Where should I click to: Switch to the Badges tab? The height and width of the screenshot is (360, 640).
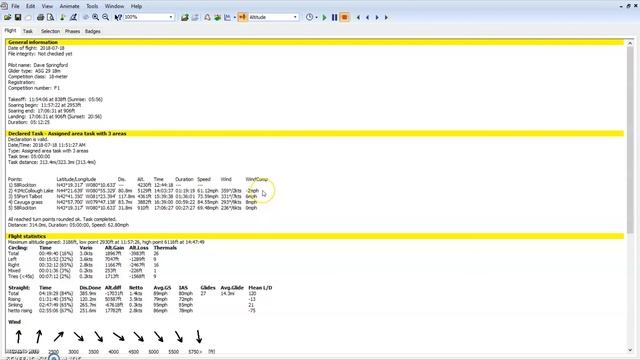point(93,31)
